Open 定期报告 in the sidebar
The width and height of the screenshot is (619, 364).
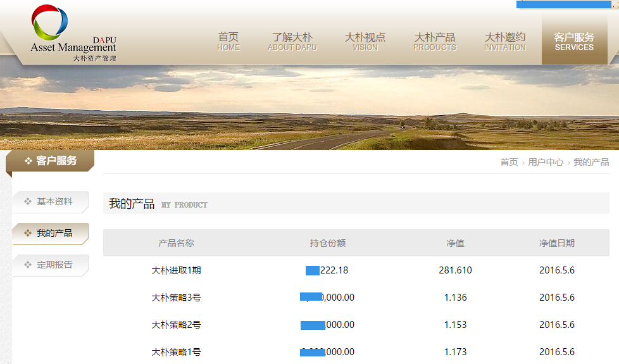coord(51,265)
